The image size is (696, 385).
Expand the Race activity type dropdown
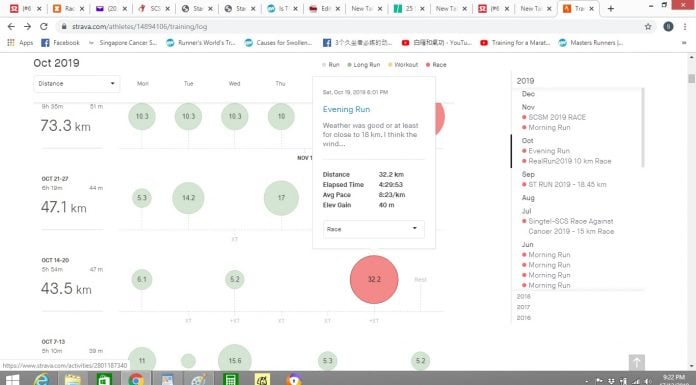(373, 229)
